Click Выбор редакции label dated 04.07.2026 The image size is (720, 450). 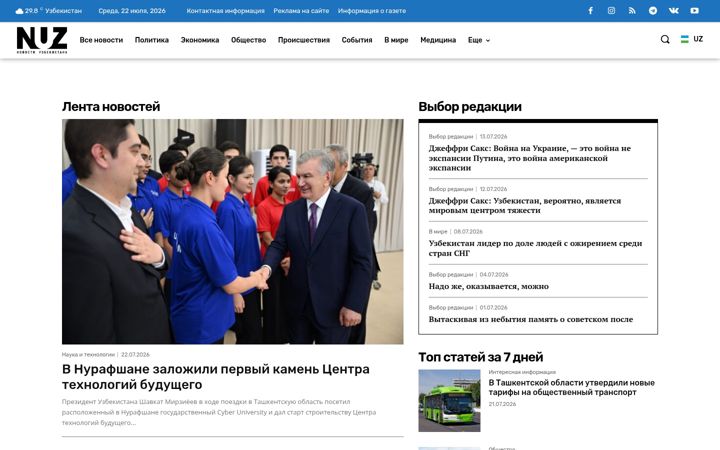click(450, 274)
